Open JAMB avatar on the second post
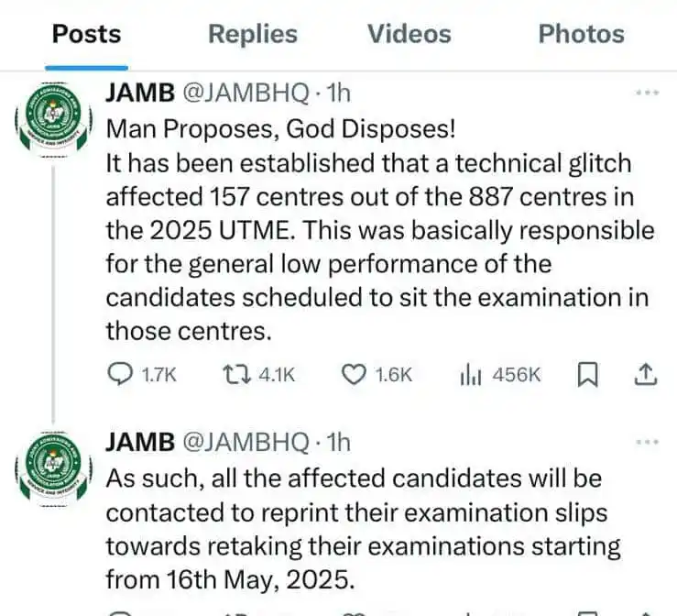This screenshot has height=616, width=677. pyautogui.click(x=53, y=468)
